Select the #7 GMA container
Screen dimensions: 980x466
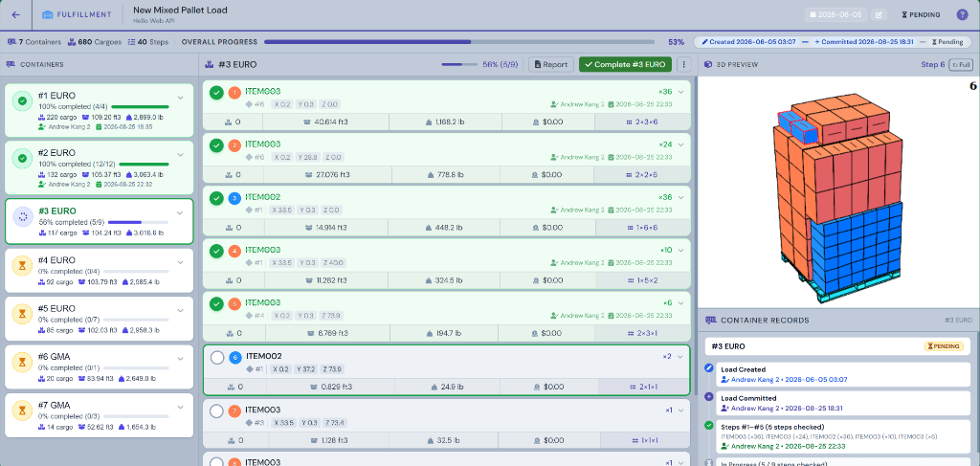99,414
